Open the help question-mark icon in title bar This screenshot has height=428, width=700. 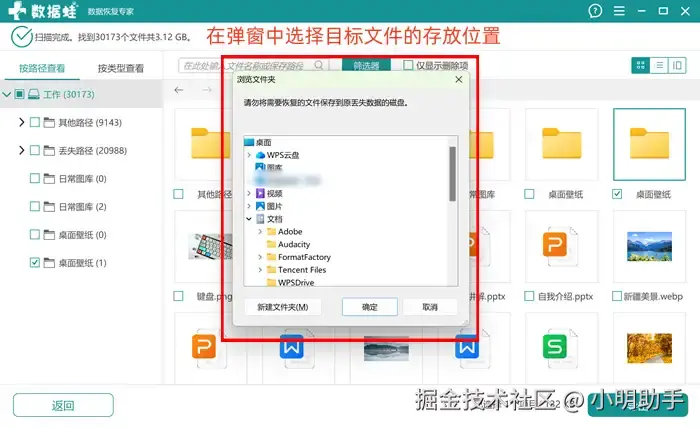[595, 11]
